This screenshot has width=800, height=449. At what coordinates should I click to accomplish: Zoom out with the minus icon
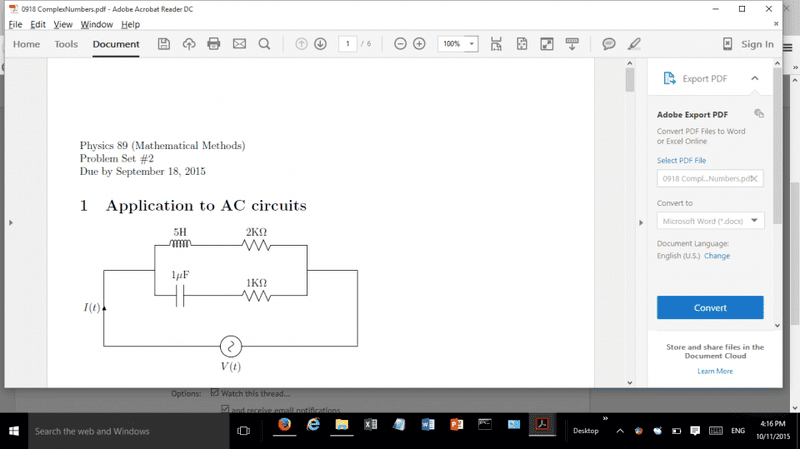(x=401, y=44)
